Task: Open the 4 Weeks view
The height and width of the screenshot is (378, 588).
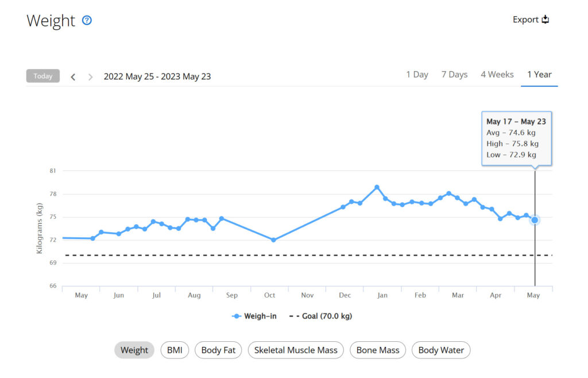Action: coord(497,74)
